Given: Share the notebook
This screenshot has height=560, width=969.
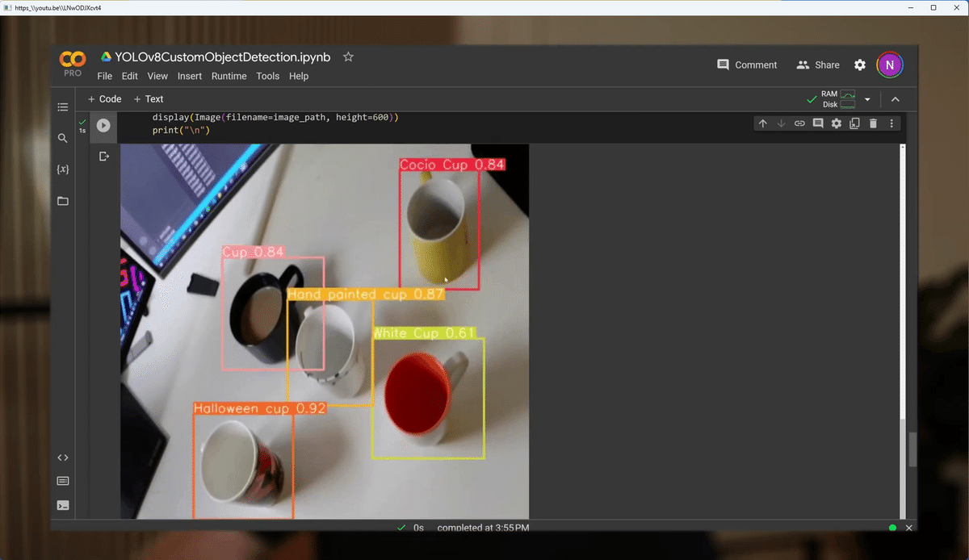Looking at the screenshot, I should tap(818, 65).
